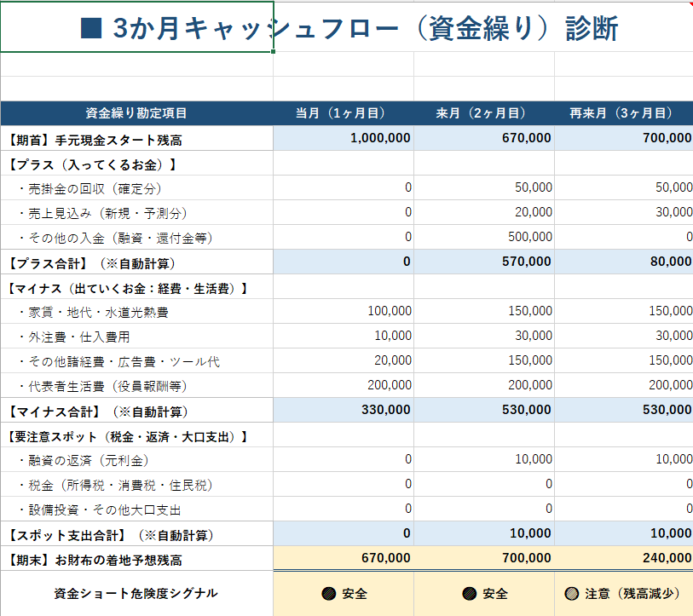Viewport: 693px width, 616px height.
Task: Click the 売上見込み（新規・予測分） row label
Action: tap(103, 214)
